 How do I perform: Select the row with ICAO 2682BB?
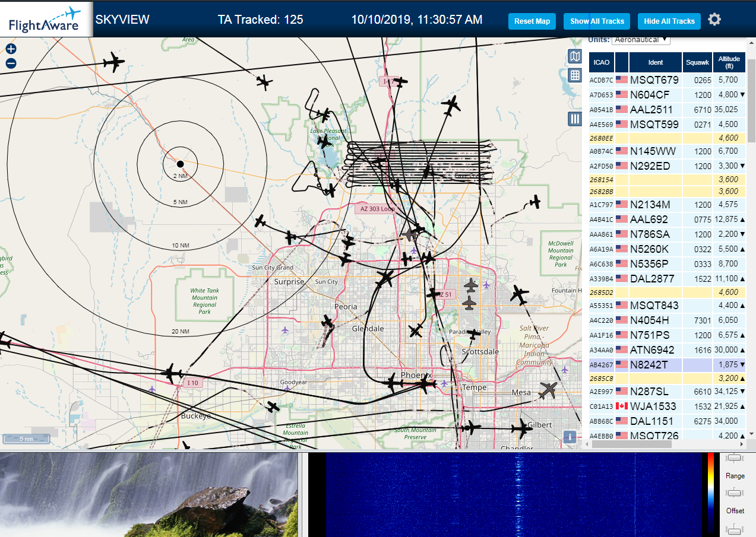pyautogui.click(x=667, y=191)
